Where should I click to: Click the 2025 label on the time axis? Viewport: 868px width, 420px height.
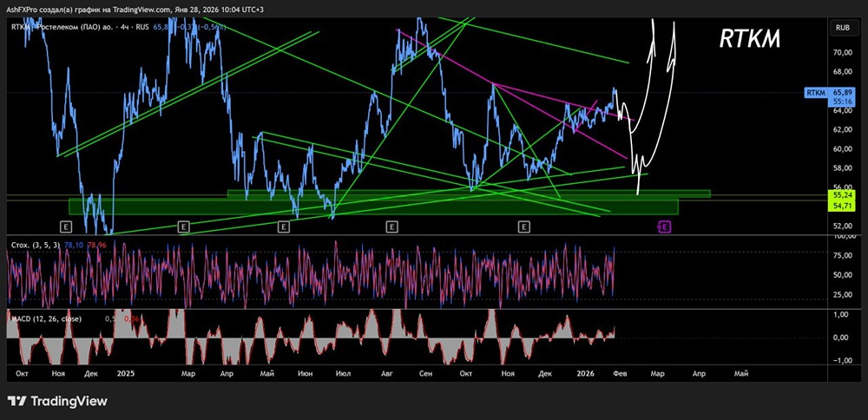click(x=126, y=373)
